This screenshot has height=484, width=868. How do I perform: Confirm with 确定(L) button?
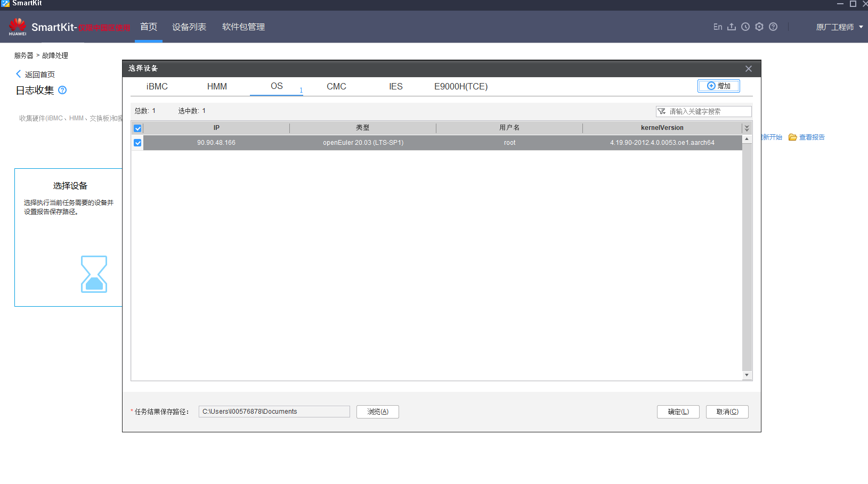coord(678,412)
